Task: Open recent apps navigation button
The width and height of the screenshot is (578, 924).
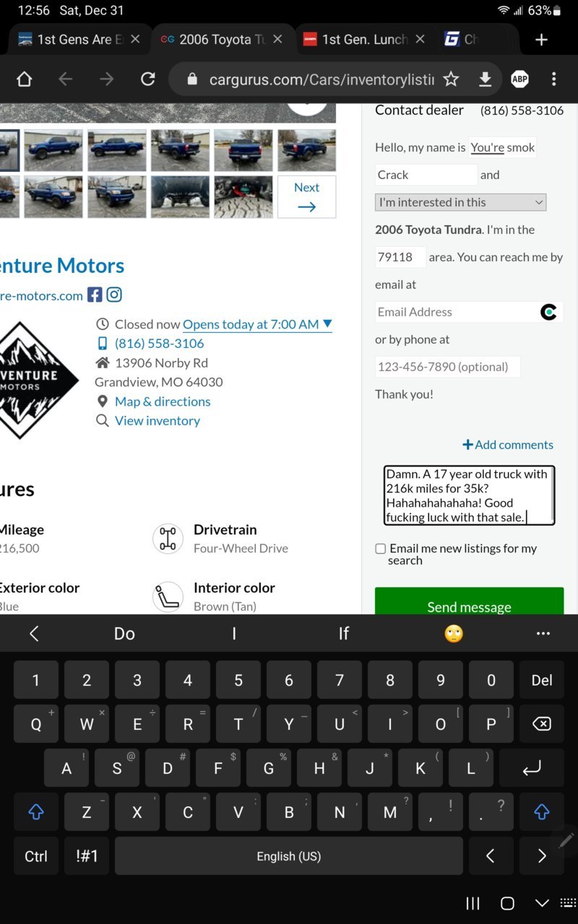Action: 473,903
